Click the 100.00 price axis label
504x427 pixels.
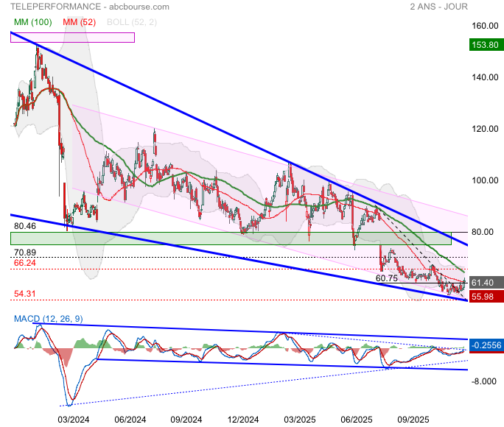(483, 180)
